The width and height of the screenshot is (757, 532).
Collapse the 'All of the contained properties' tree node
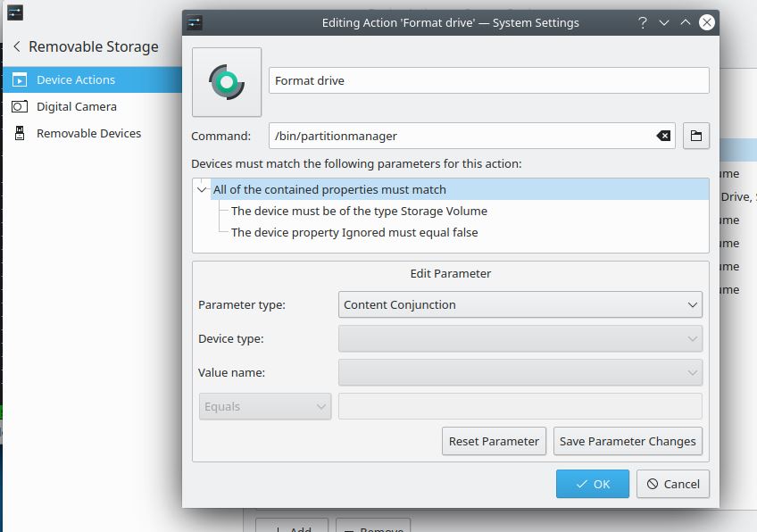(x=203, y=189)
